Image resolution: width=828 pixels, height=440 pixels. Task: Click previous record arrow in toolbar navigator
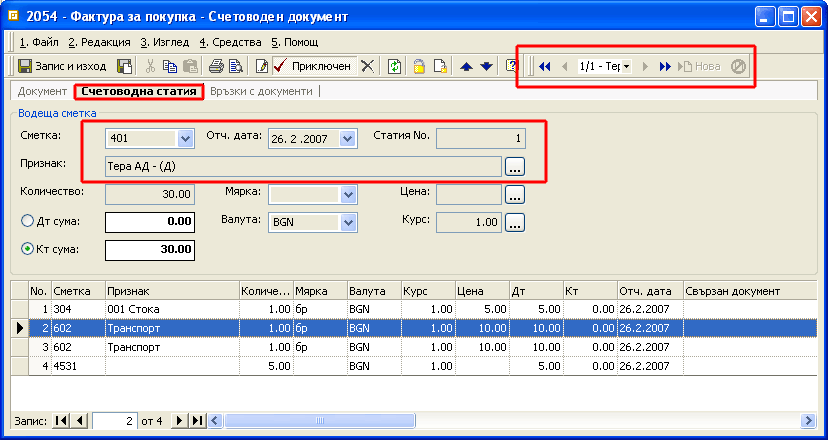[564, 67]
